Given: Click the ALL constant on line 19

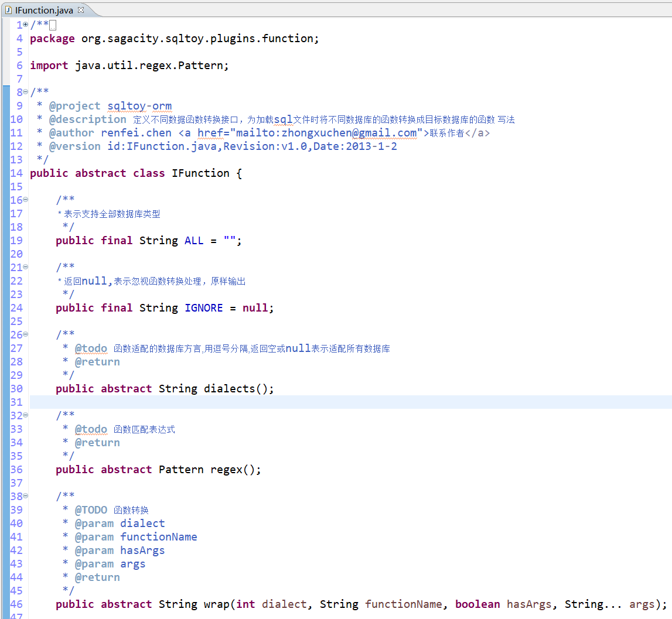Looking at the screenshot, I should tap(194, 241).
